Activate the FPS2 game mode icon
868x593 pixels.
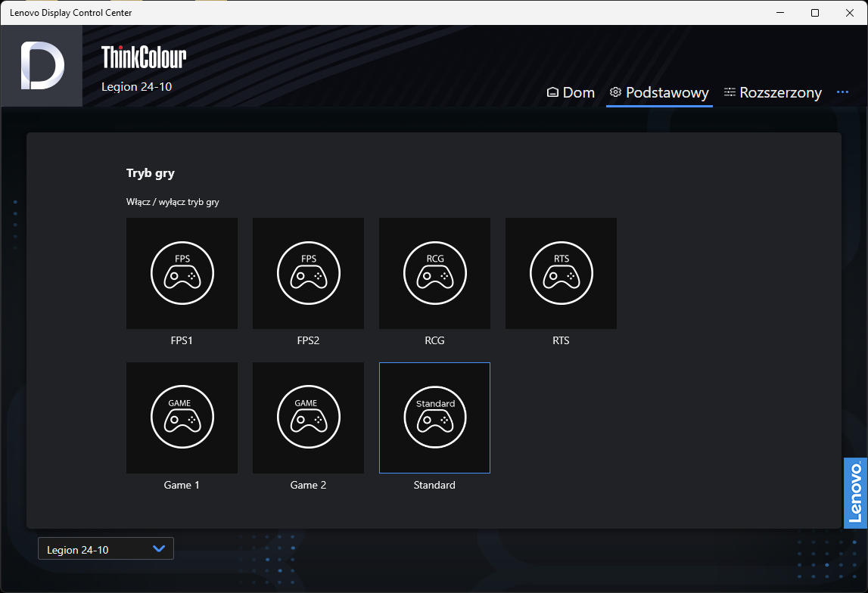tap(308, 274)
